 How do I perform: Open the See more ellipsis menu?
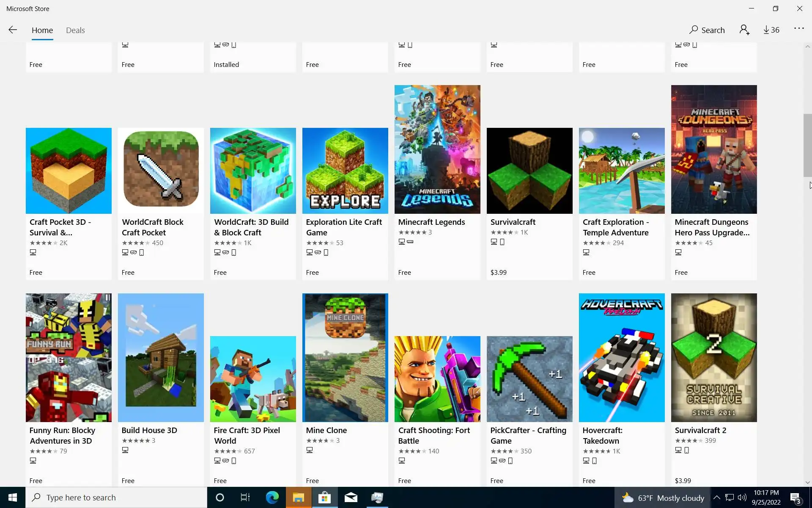point(798,28)
